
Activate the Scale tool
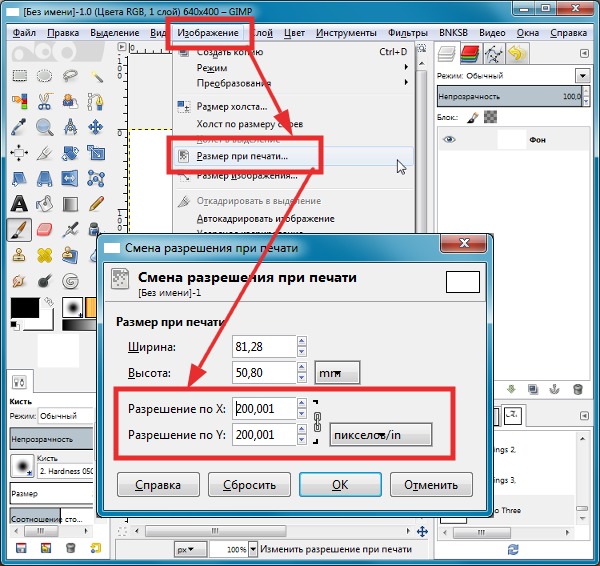pos(96,153)
